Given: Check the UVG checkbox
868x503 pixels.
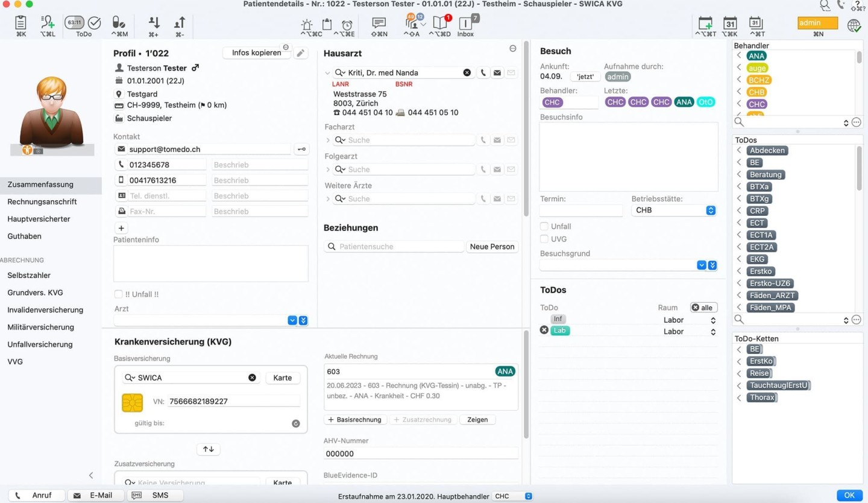Looking at the screenshot, I should [x=544, y=239].
